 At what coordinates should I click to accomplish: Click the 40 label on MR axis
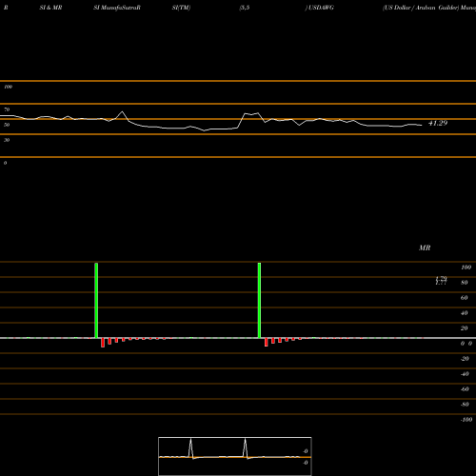click(x=465, y=313)
